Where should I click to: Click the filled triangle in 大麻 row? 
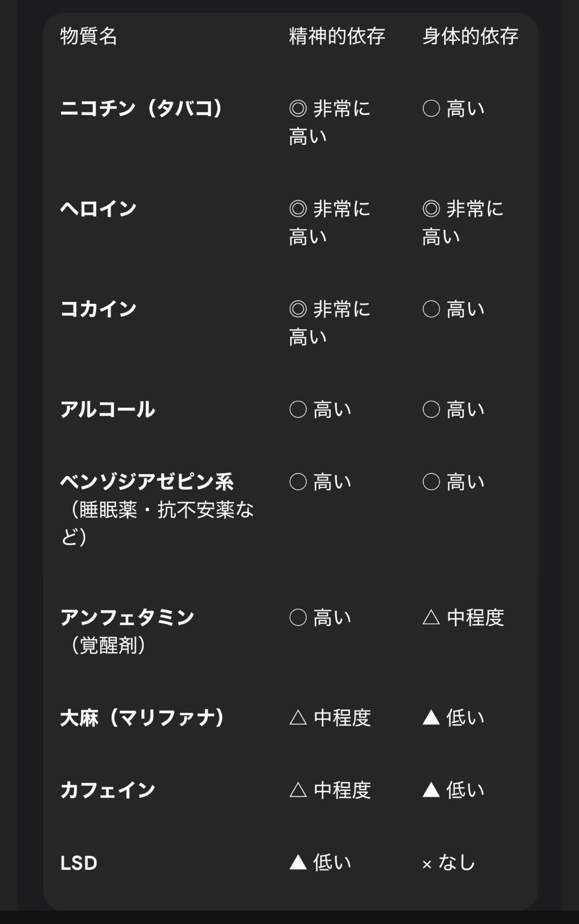click(431, 718)
